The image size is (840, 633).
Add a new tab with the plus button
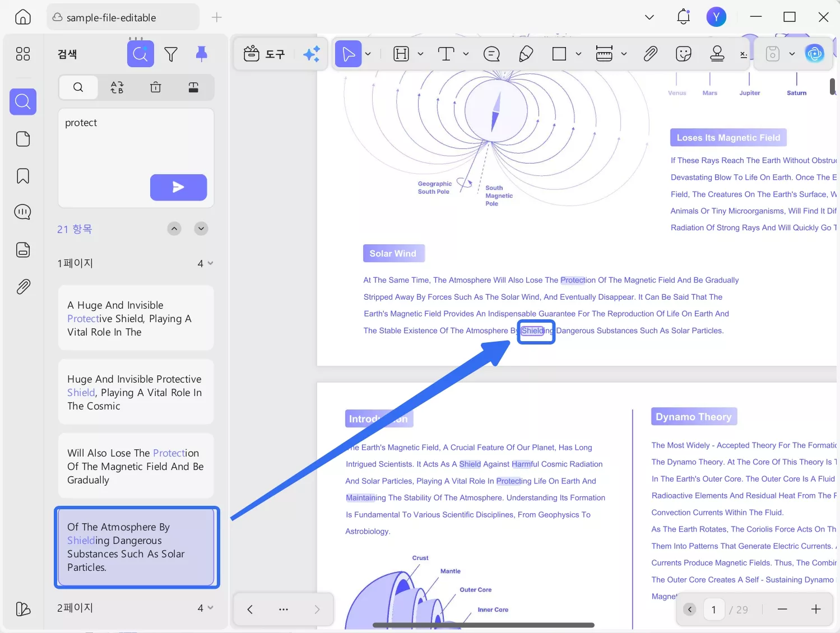pyautogui.click(x=217, y=17)
